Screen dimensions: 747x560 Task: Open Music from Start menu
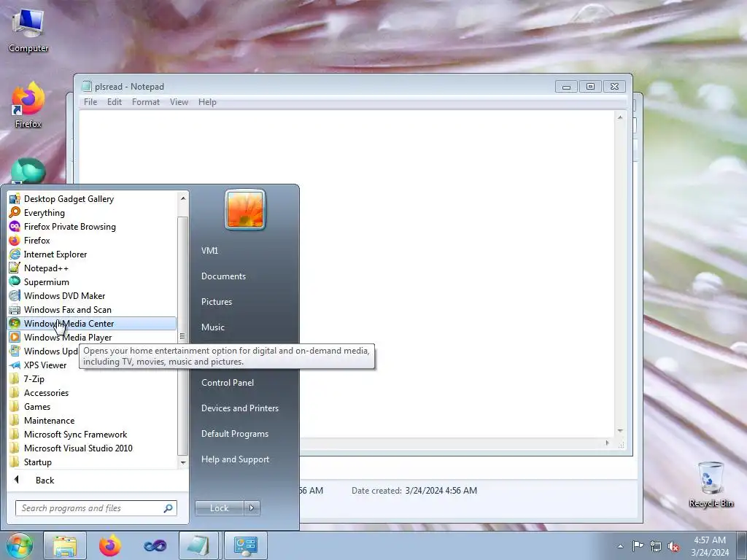[213, 327]
